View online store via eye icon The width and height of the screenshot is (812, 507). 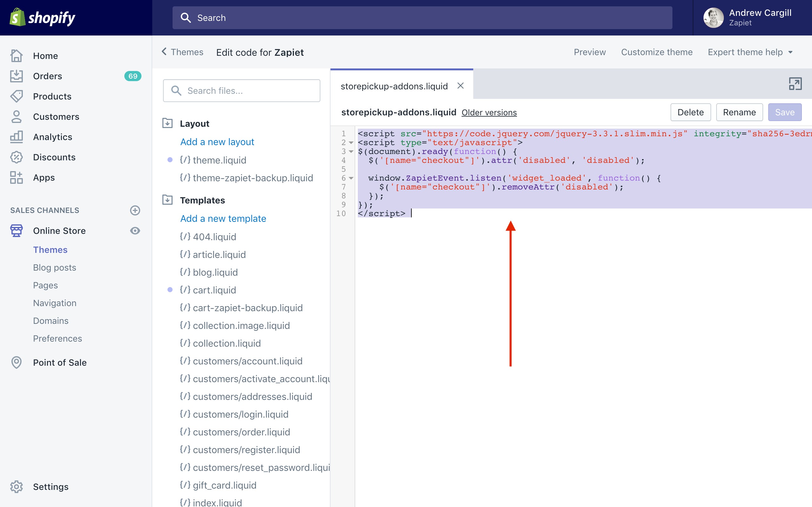(x=135, y=231)
